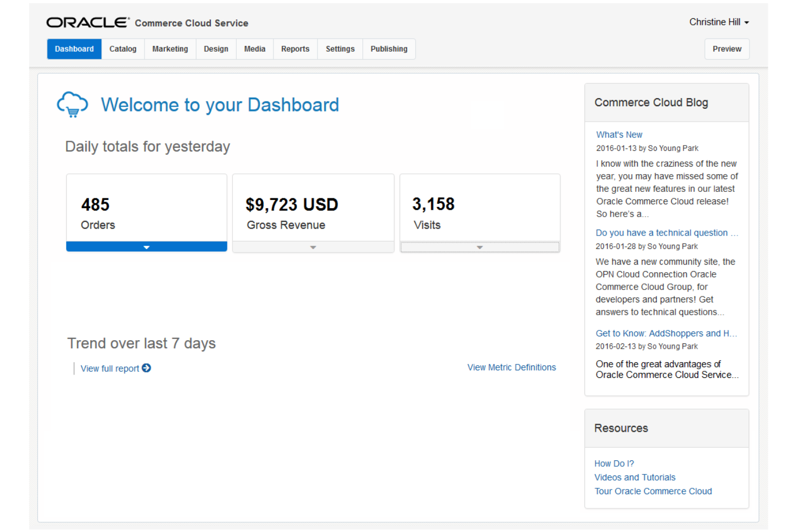Viewport: 798px width, 532px height.
Task: Open the Catalog tab
Action: point(123,49)
